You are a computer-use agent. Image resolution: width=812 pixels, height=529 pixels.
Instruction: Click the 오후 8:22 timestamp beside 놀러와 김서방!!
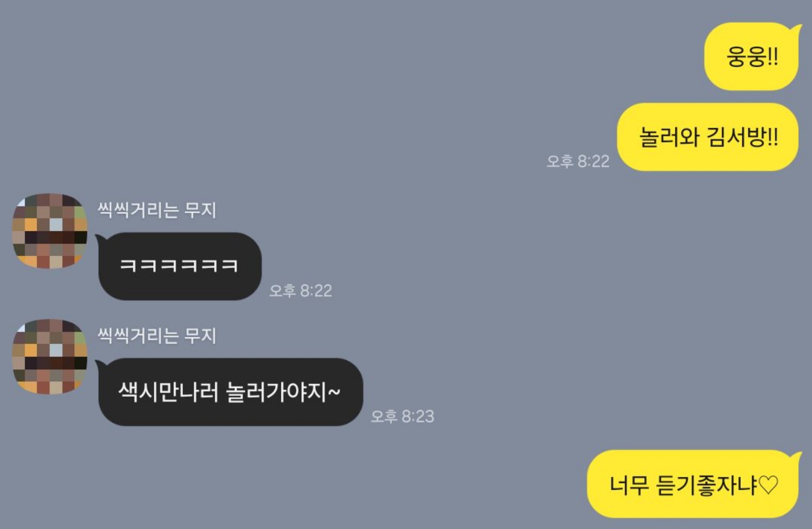click(x=578, y=161)
